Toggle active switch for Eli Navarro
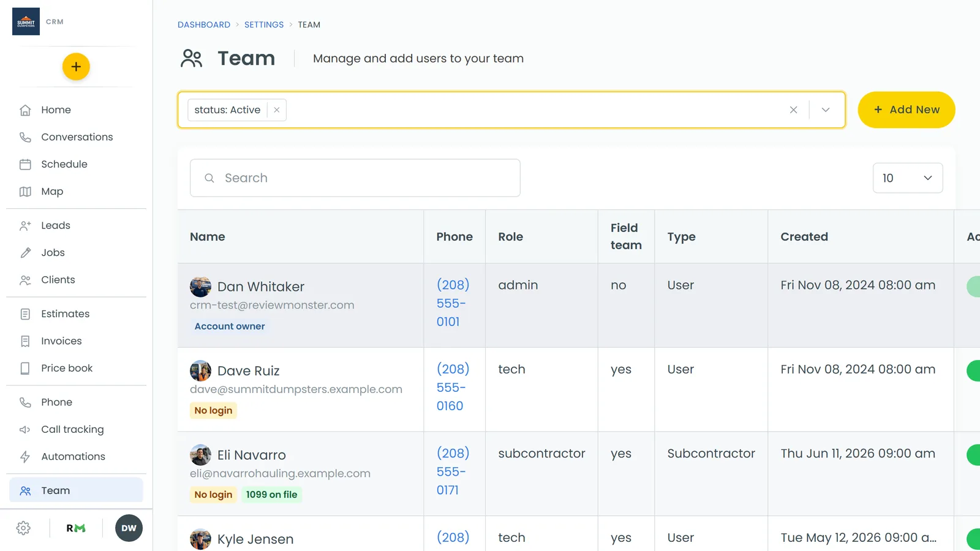This screenshot has height=551, width=980. (973, 455)
